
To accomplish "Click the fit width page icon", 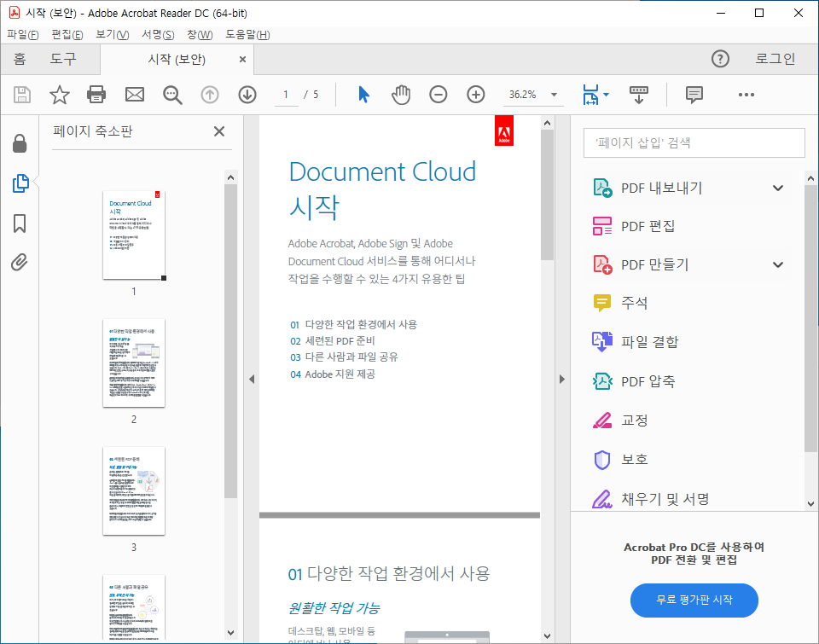I will (x=590, y=95).
